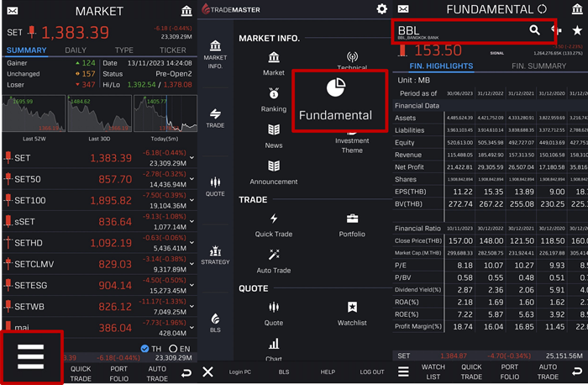Expand the mai index row
The height and width of the screenshot is (385, 588).
point(192,327)
